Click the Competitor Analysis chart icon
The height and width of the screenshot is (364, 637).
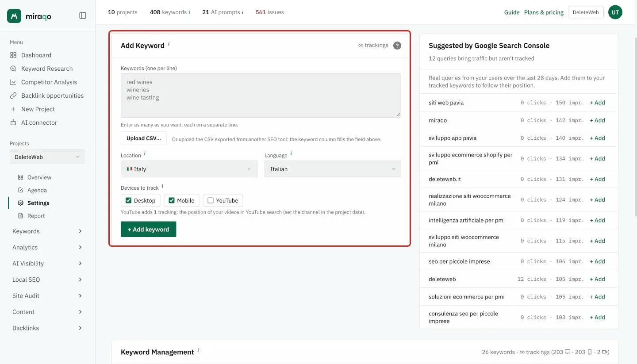(x=13, y=82)
